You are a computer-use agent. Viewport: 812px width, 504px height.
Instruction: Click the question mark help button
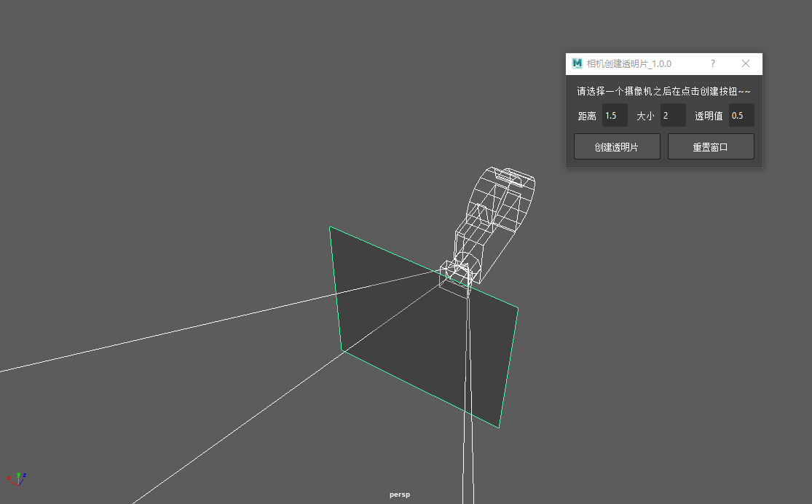click(x=713, y=64)
